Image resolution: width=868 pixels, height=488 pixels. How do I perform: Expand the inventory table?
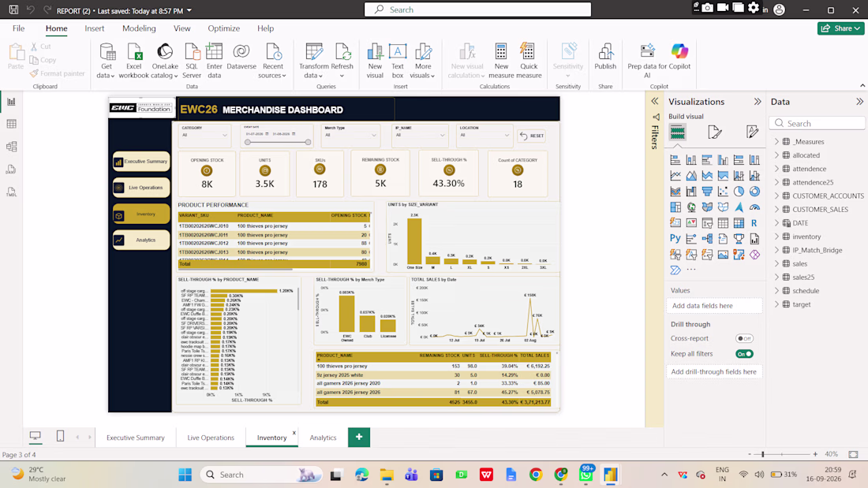click(776, 237)
